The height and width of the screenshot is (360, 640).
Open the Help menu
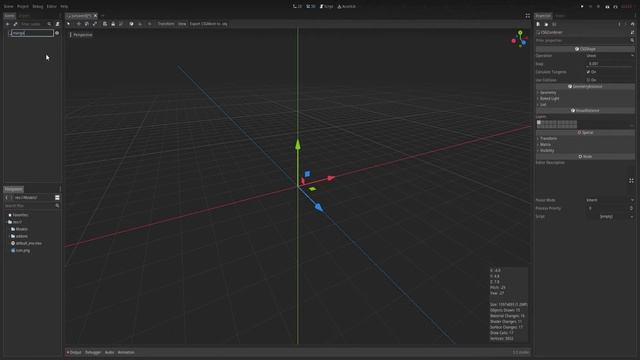pos(64,7)
